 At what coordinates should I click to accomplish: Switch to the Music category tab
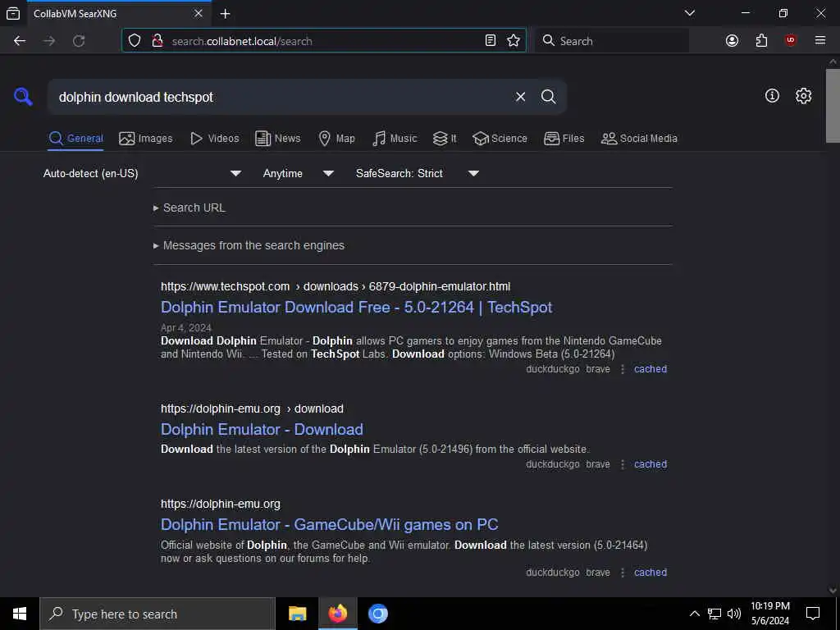(395, 138)
